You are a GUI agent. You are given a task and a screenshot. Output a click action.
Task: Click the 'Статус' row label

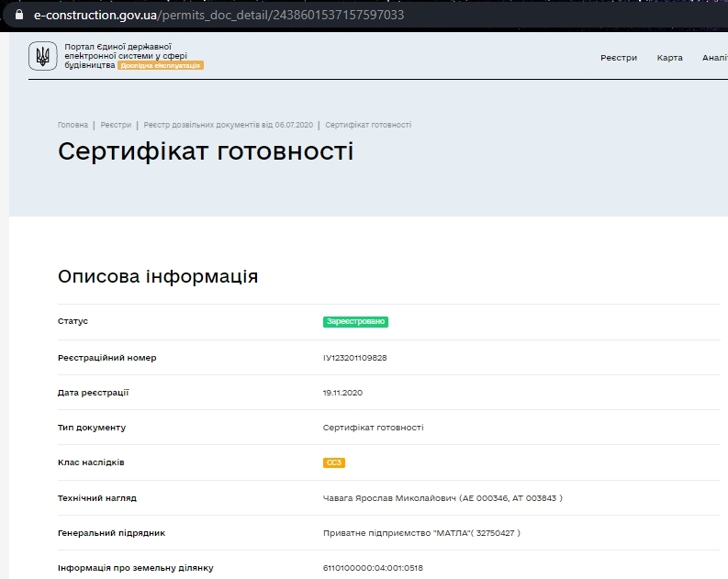tap(73, 321)
